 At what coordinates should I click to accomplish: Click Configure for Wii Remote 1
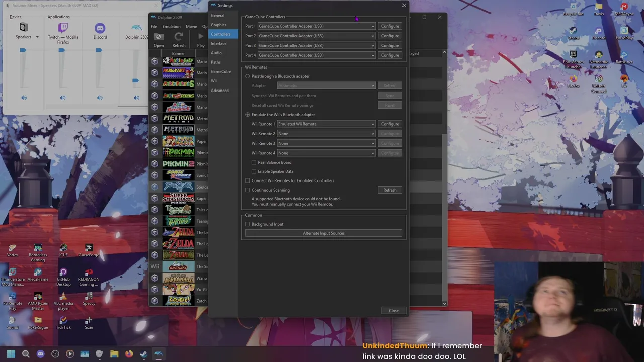pos(390,124)
